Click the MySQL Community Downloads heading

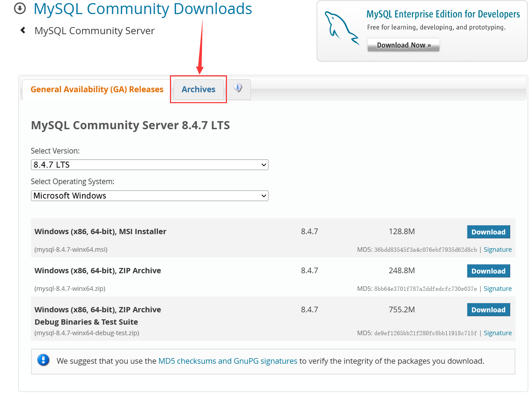click(x=142, y=9)
